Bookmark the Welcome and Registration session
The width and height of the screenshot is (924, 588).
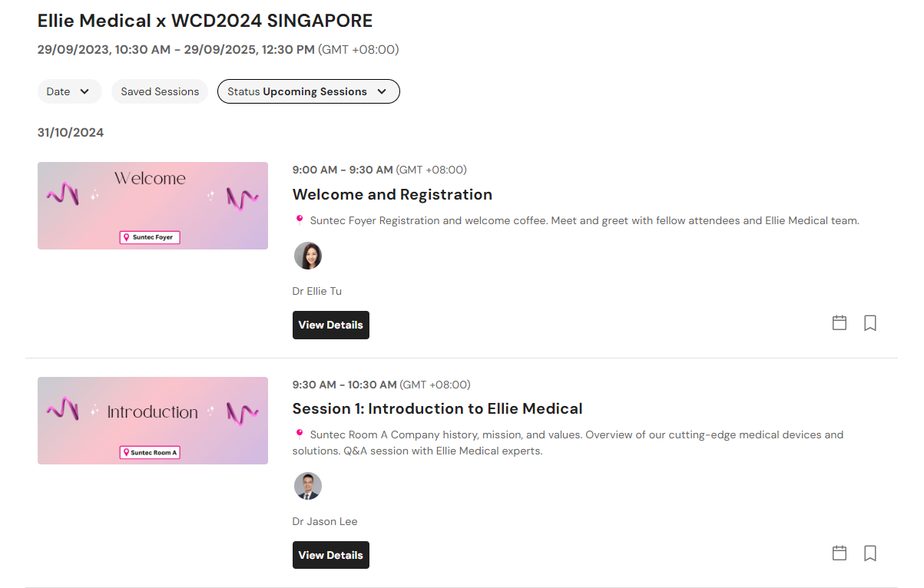point(870,323)
